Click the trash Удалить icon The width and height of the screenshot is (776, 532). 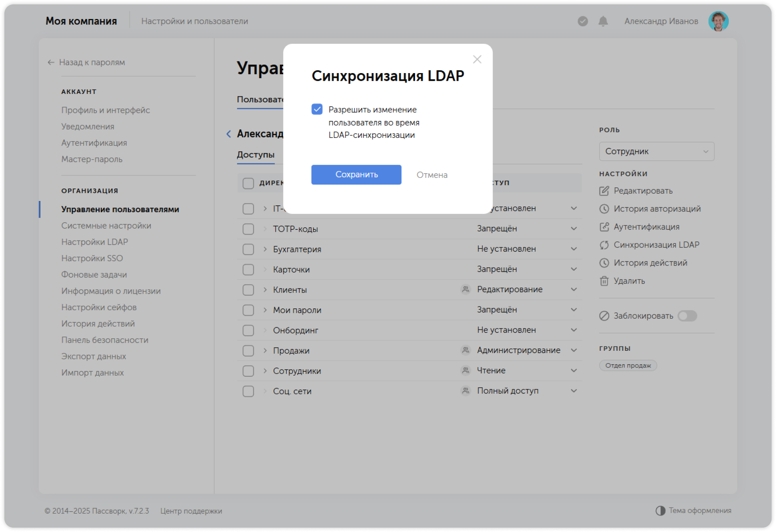tap(604, 281)
